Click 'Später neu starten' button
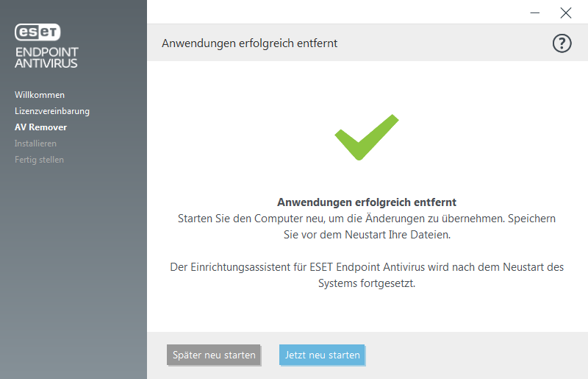588x379 pixels. pos(214,355)
